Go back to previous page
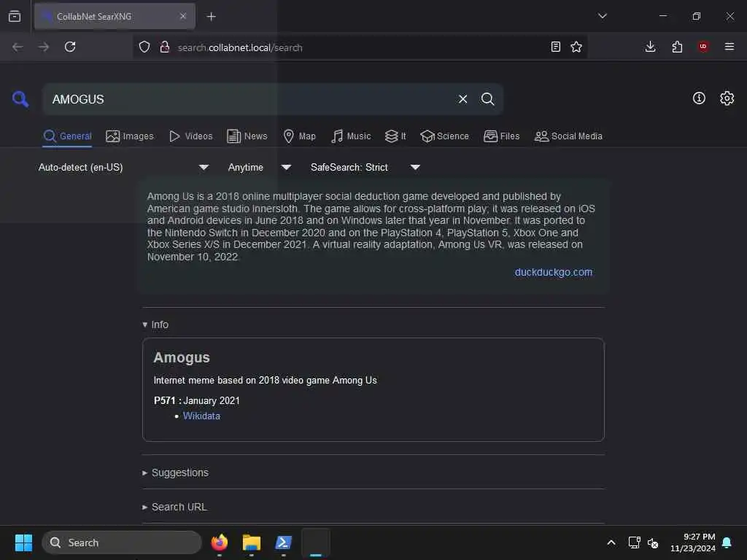 pos(18,47)
